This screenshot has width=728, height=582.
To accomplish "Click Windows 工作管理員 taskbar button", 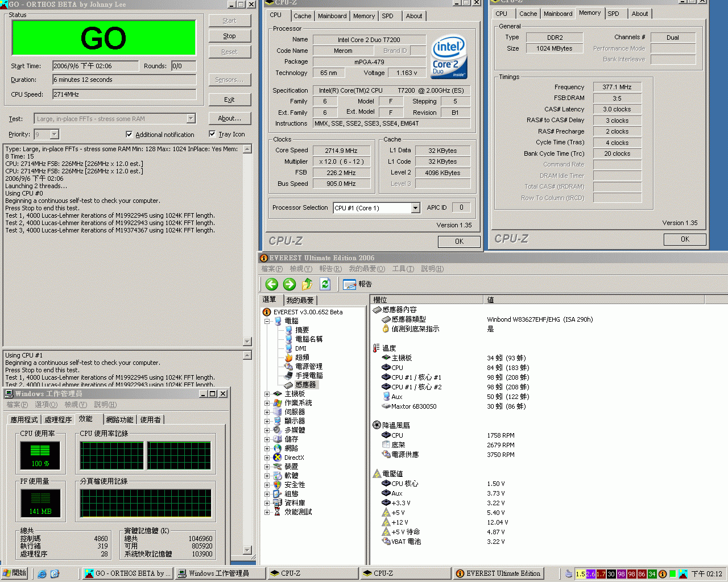I will [x=219, y=573].
